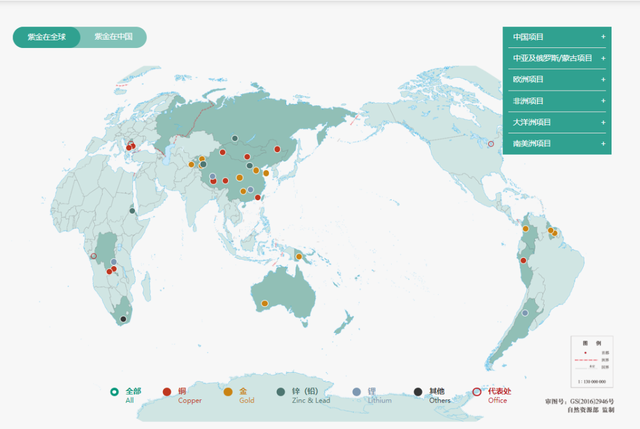The height and width of the screenshot is (429, 640).
Task: Click the office ring marker on Angola's coast
Action: [93, 256]
